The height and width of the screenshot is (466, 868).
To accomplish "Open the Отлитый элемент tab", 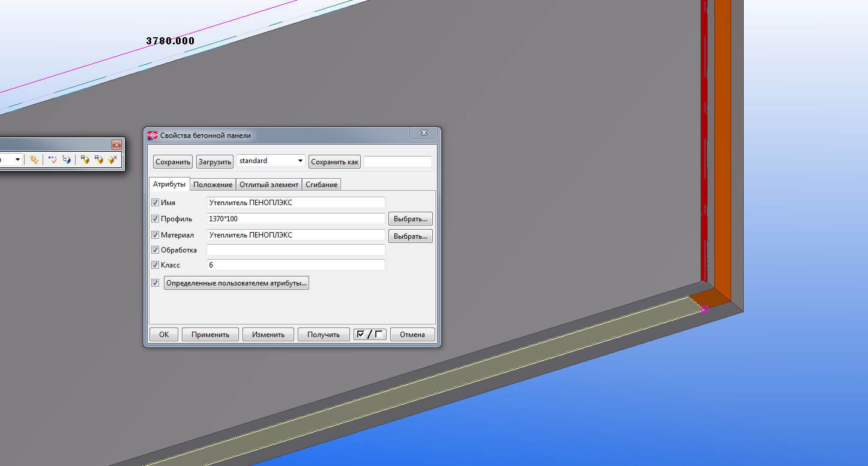I will pyautogui.click(x=269, y=185).
